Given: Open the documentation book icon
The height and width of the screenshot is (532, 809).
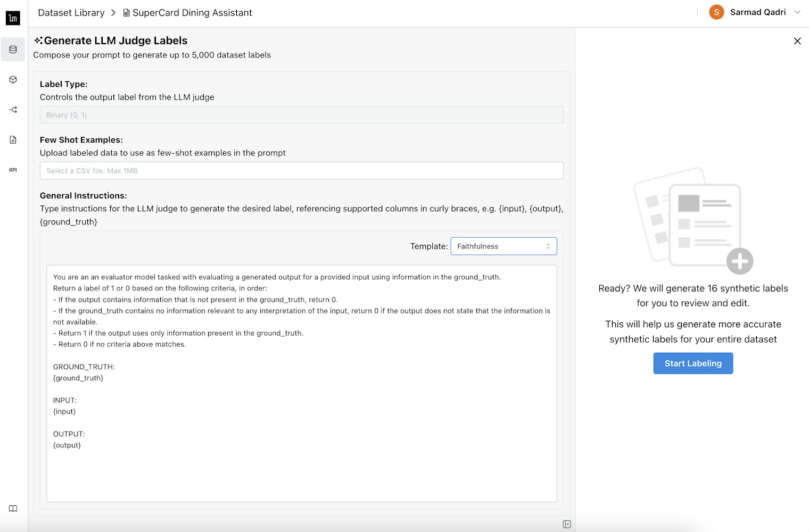Looking at the screenshot, I should [13, 509].
